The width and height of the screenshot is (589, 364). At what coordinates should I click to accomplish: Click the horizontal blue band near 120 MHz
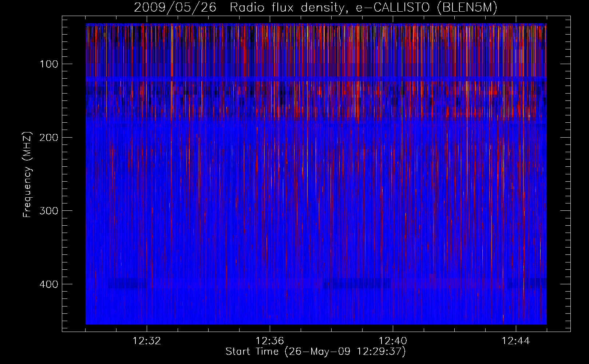coord(316,79)
